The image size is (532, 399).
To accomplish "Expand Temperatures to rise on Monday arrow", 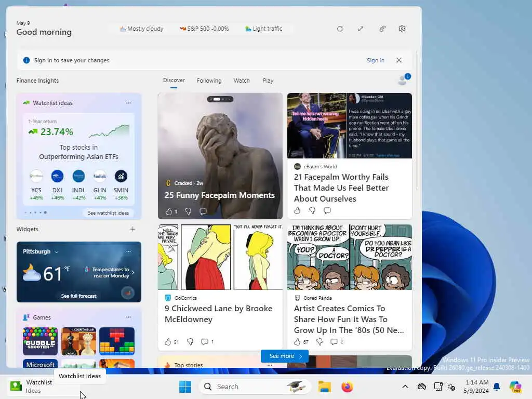I will pos(132,272).
